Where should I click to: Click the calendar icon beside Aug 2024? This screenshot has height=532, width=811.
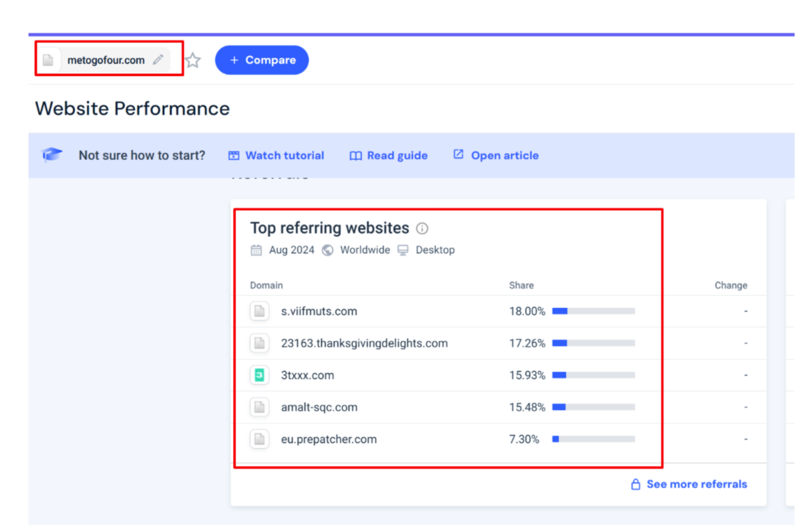click(x=257, y=250)
